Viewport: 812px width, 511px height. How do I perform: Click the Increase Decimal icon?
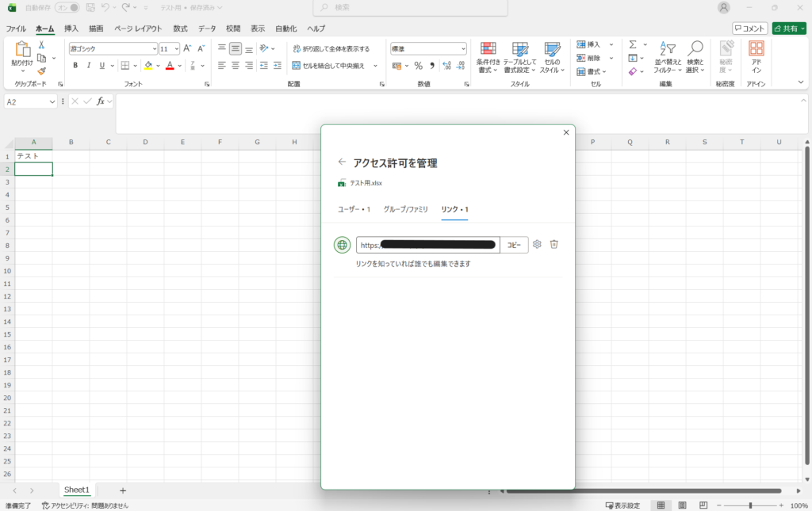point(447,66)
